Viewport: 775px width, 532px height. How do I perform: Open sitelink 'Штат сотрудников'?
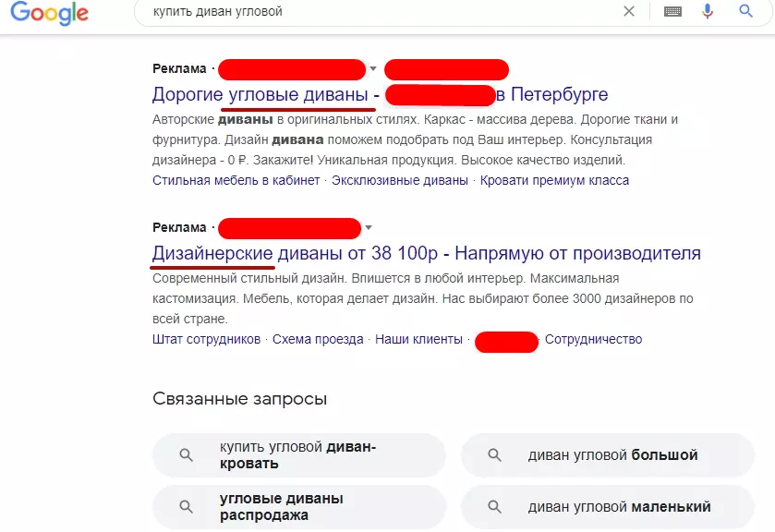[x=206, y=339]
